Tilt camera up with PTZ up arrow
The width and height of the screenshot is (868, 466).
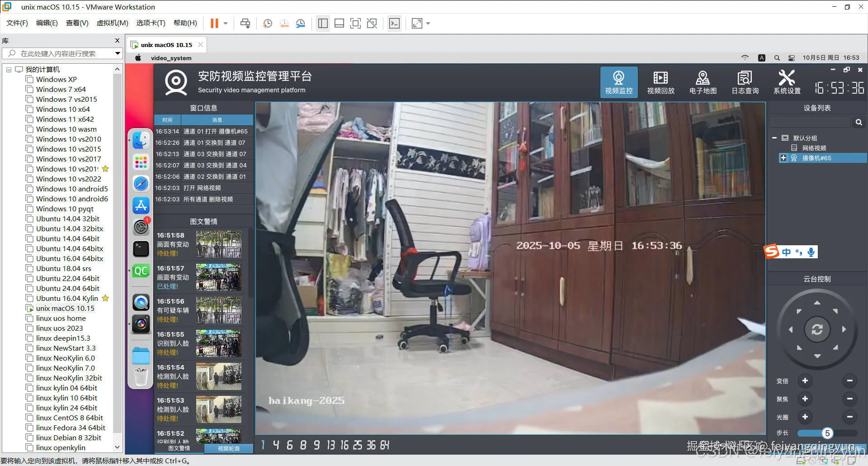coord(817,303)
